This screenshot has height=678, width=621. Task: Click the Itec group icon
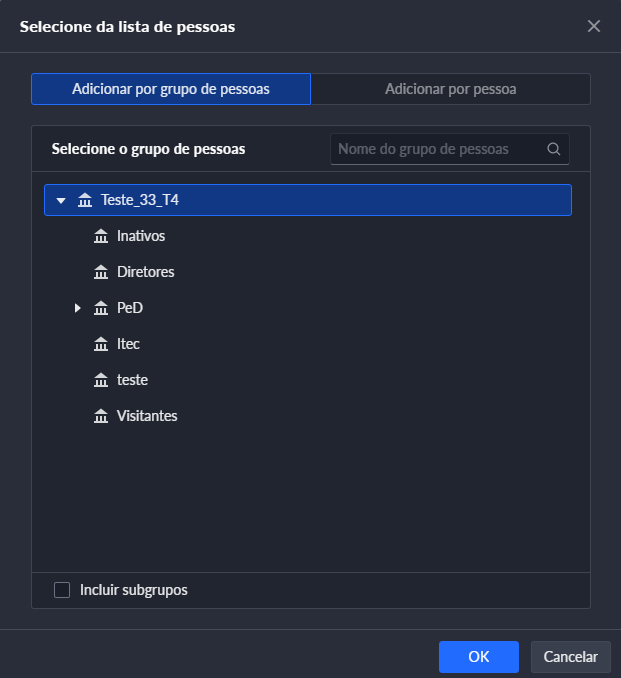(100, 344)
